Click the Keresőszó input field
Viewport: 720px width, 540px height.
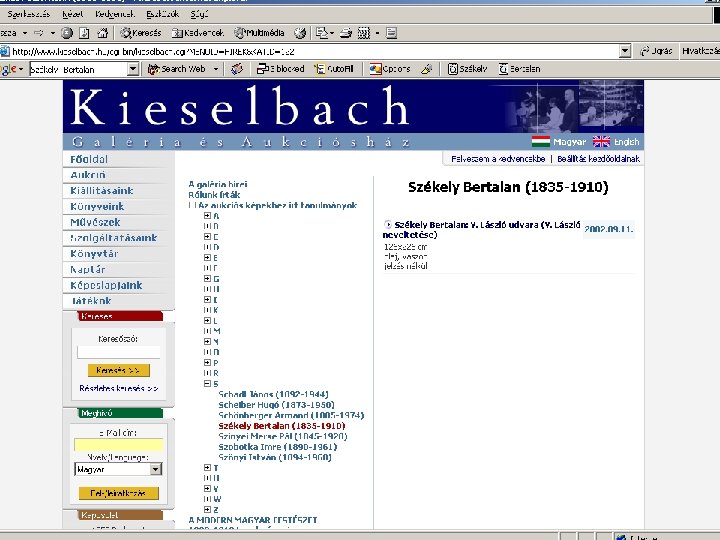pos(119,352)
